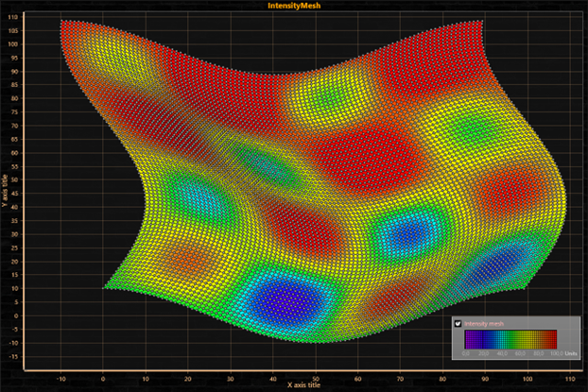Click Y axis tick label 0
Screen dimensions: 588x392
tap(16, 315)
